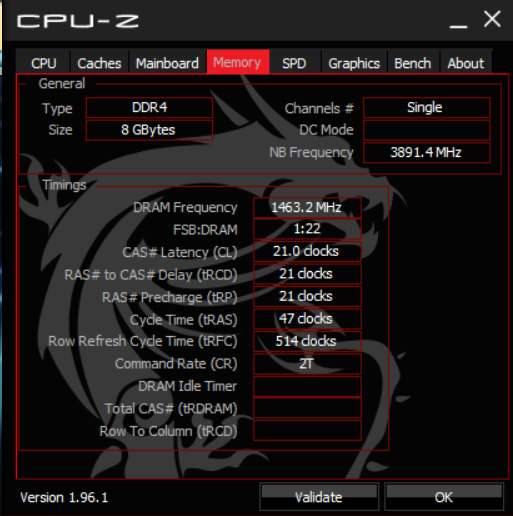Minimize the CPU-Z window

click(x=458, y=21)
